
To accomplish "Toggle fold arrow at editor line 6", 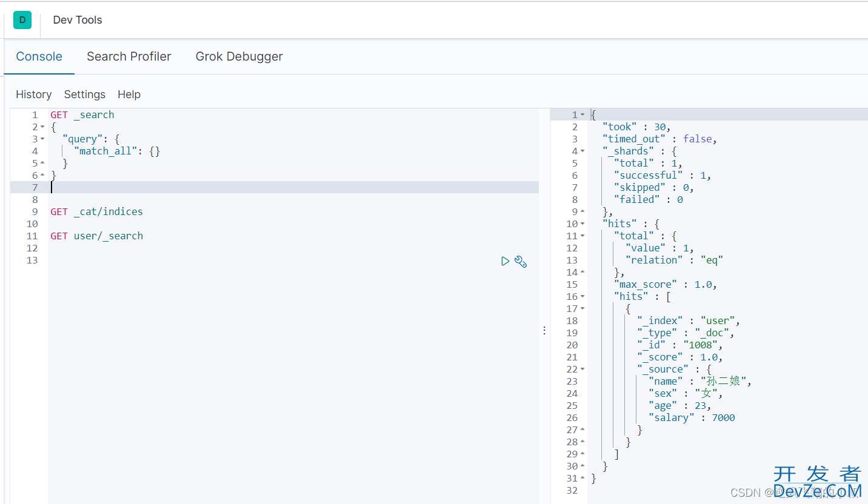I will pyautogui.click(x=42, y=176).
